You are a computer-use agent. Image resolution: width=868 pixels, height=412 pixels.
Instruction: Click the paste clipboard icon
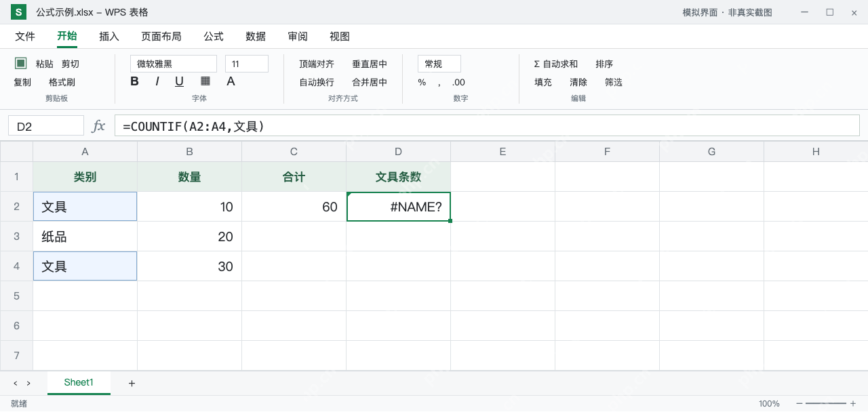[21, 63]
